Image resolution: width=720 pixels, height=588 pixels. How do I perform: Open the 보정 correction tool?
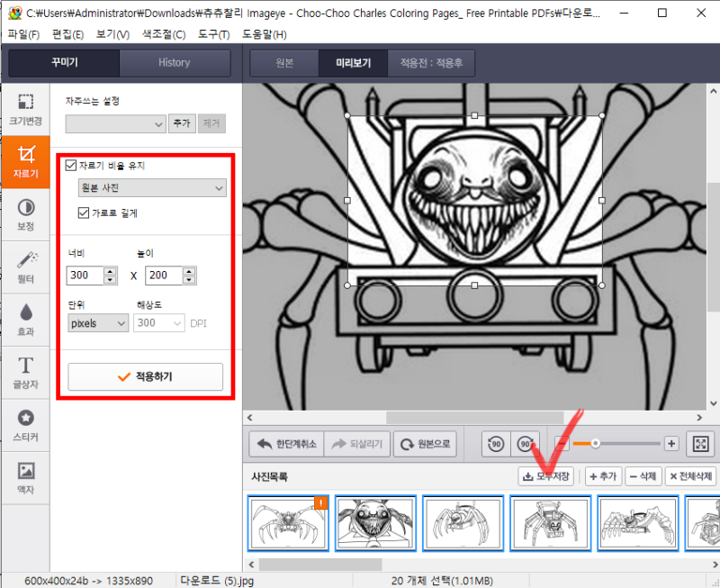pyautogui.click(x=26, y=214)
